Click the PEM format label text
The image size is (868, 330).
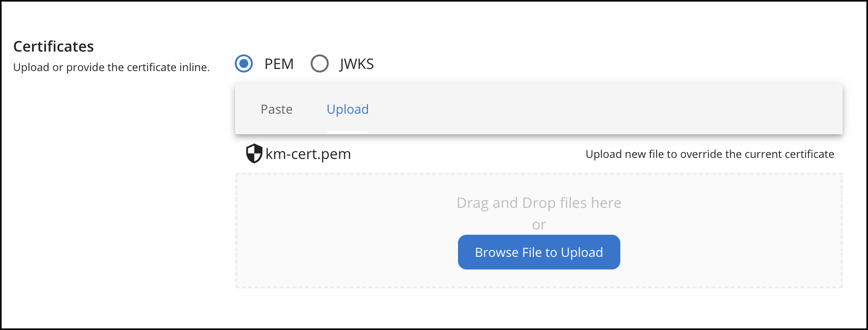279,64
